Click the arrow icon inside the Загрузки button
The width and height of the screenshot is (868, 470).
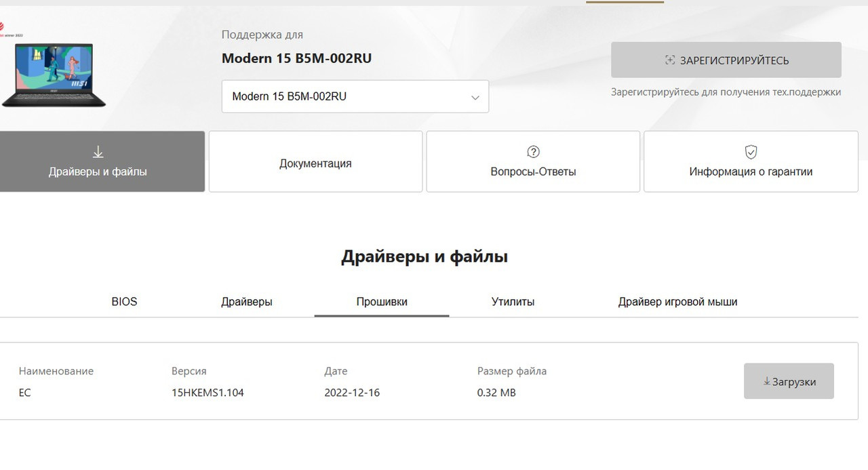pyautogui.click(x=767, y=382)
